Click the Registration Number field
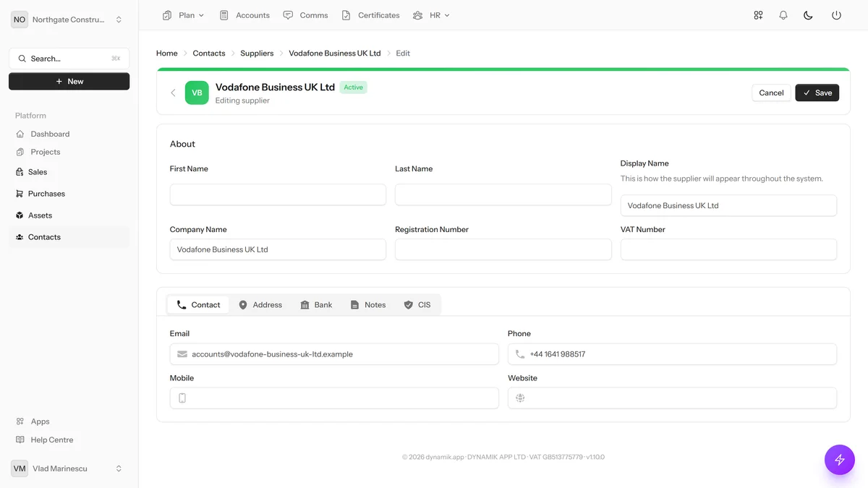 point(503,249)
